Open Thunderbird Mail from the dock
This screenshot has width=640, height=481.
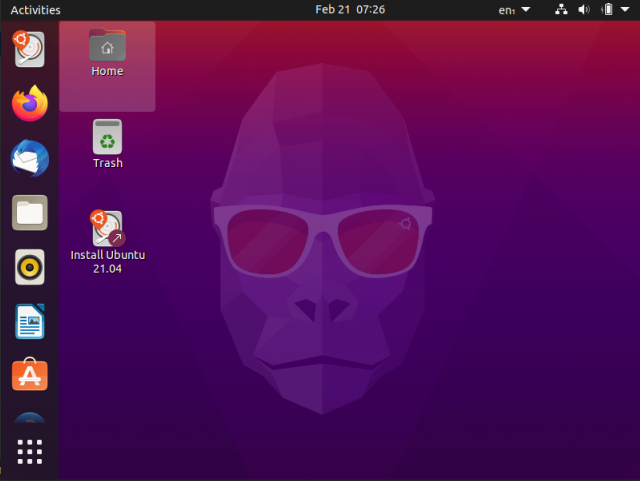[29, 158]
